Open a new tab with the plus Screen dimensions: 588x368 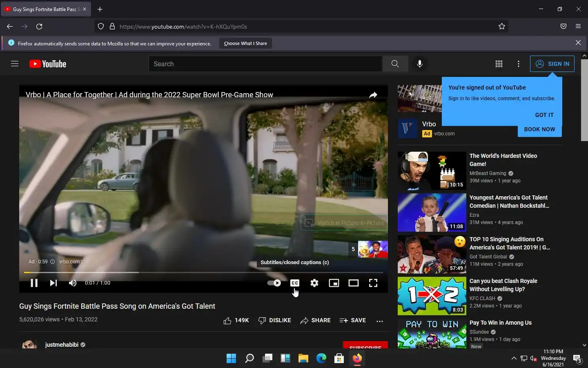pos(100,9)
